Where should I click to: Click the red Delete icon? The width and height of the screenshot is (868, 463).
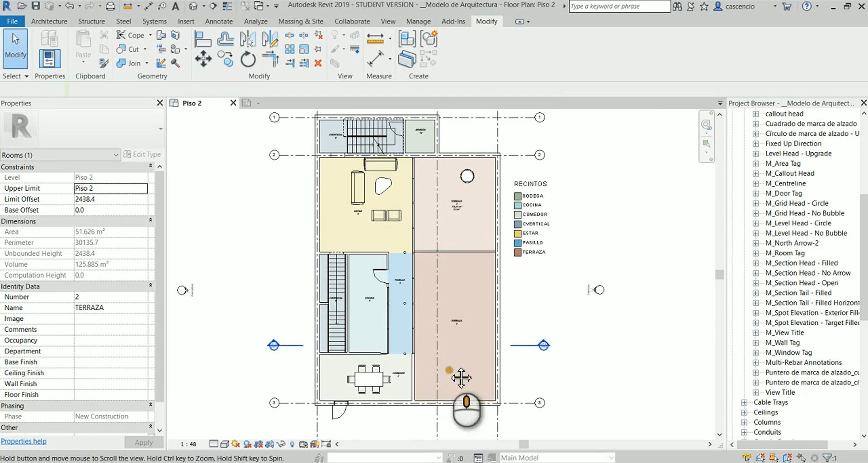click(x=318, y=63)
